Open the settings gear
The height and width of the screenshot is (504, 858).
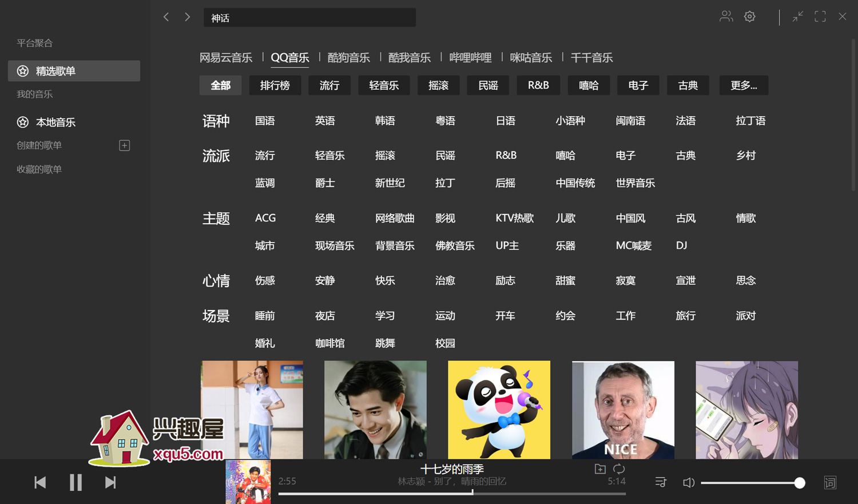tap(749, 17)
